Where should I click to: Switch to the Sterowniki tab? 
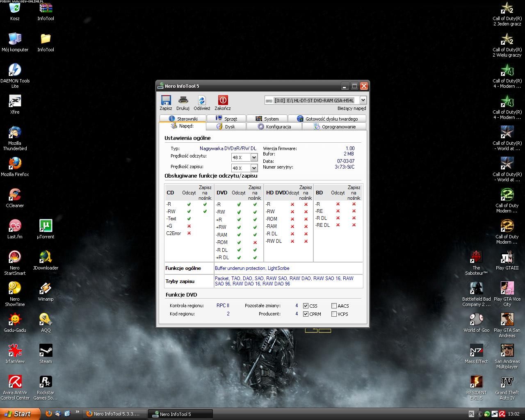pyautogui.click(x=183, y=119)
